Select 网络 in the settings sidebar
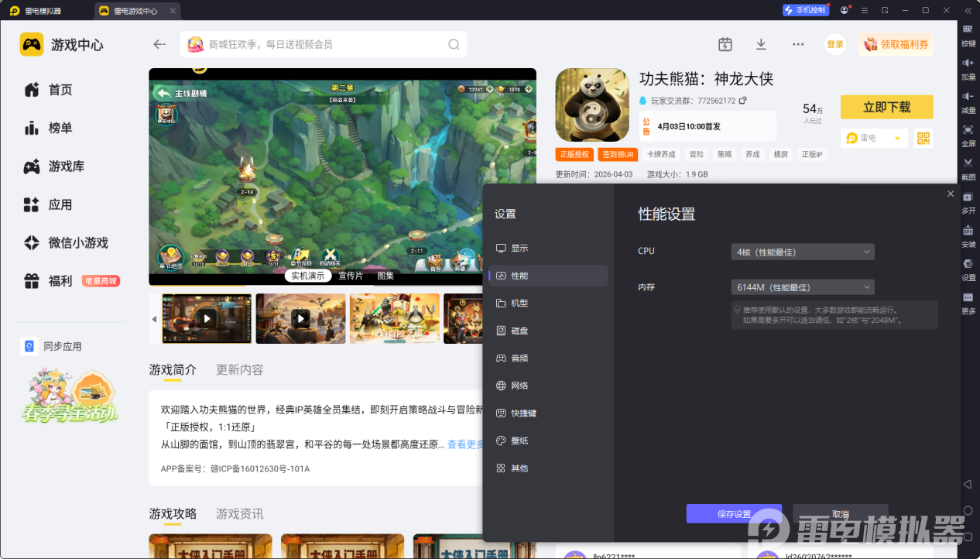Image resolution: width=980 pixels, height=559 pixels. click(x=519, y=386)
